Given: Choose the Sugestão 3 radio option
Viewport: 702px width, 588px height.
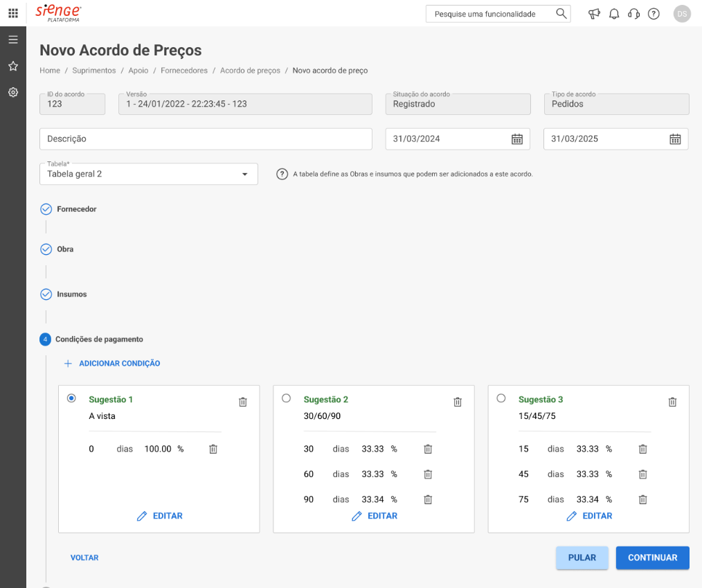Looking at the screenshot, I should pyautogui.click(x=501, y=398).
